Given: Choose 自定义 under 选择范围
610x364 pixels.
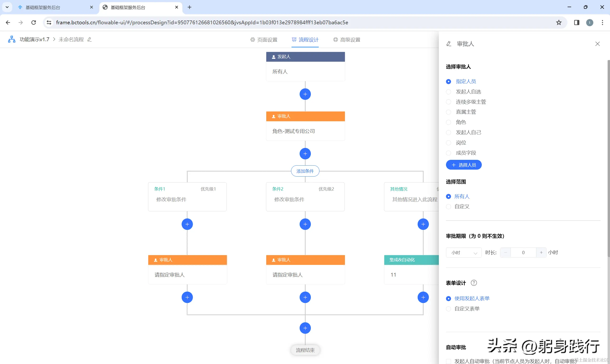Looking at the screenshot, I should tap(449, 207).
